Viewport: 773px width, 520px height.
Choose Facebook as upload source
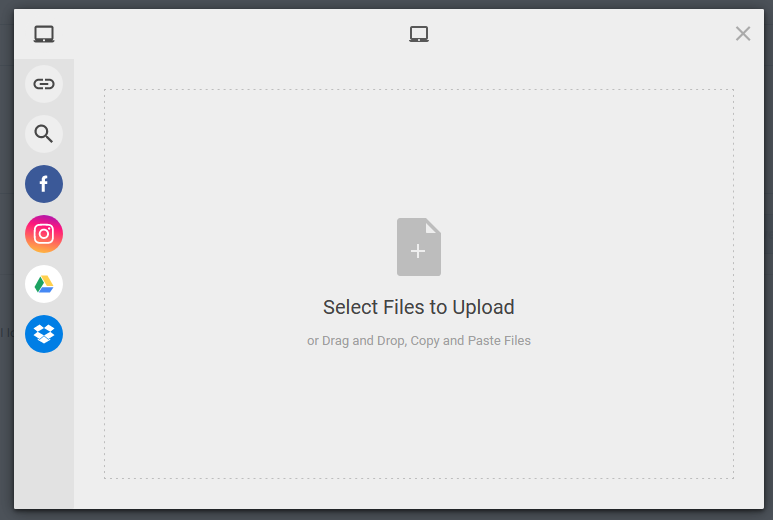(x=44, y=184)
